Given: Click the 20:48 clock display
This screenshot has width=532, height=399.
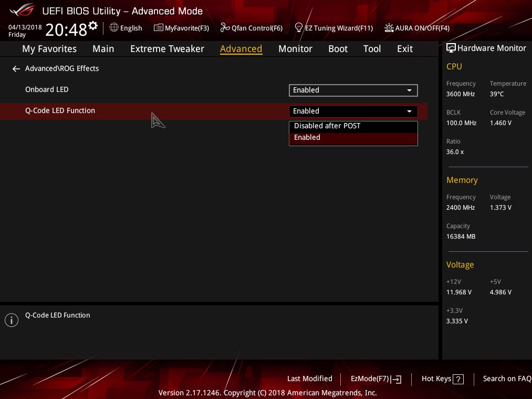Looking at the screenshot, I should point(66,30).
